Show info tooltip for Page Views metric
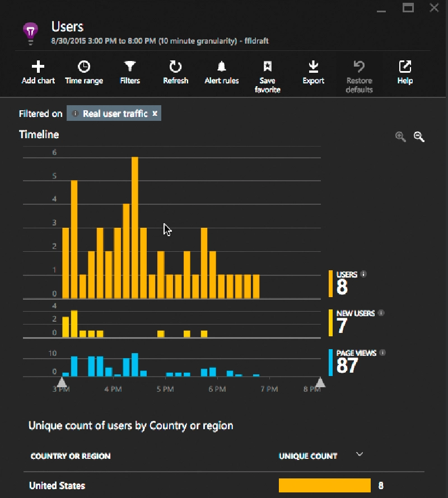Image resolution: width=448 pixels, height=498 pixels. (x=382, y=353)
